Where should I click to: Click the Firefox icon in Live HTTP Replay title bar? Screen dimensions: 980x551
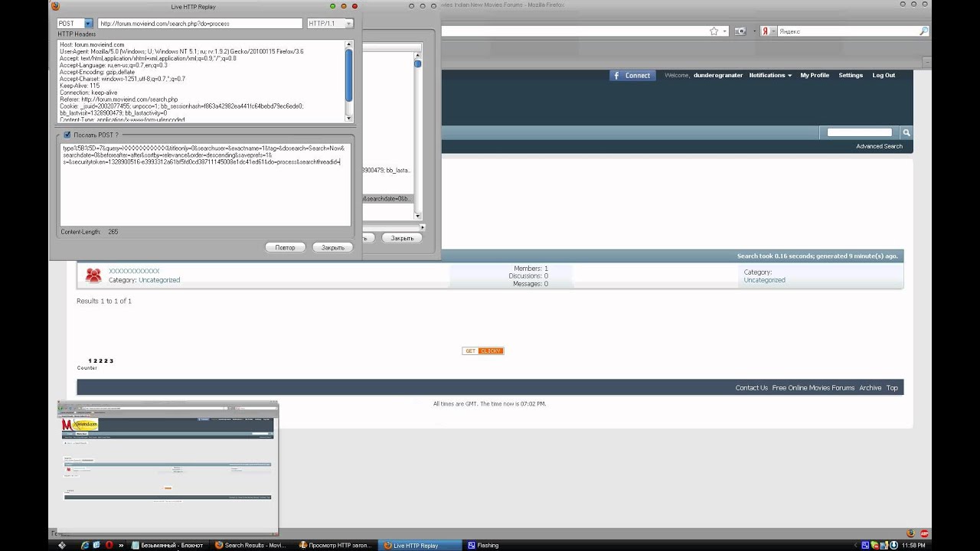click(x=55, y=6)
